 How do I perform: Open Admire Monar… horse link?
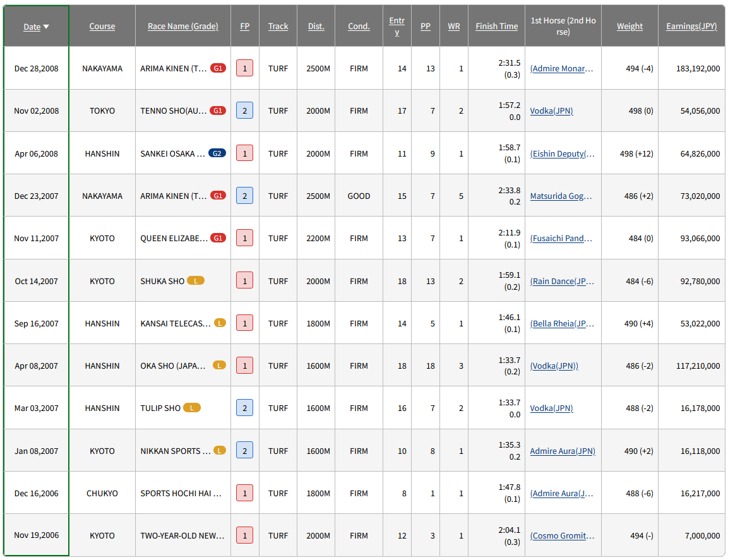561,68
